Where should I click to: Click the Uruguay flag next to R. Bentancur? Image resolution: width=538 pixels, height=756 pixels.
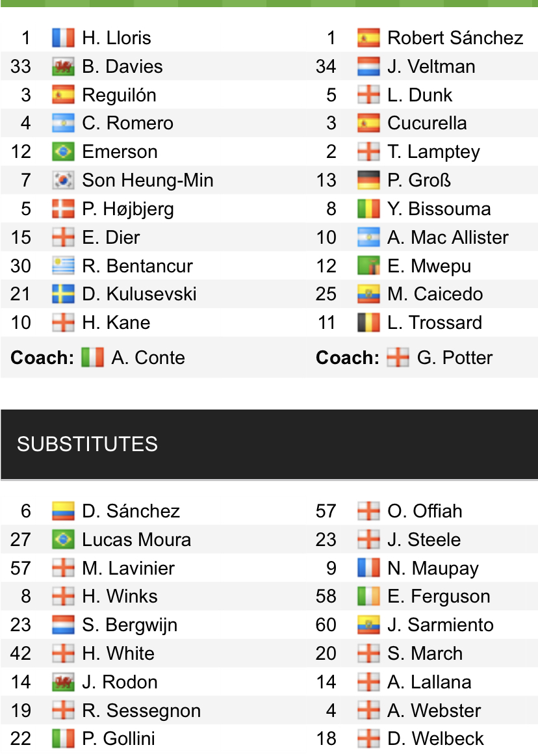pyautogui.click(x=63, y=266)
